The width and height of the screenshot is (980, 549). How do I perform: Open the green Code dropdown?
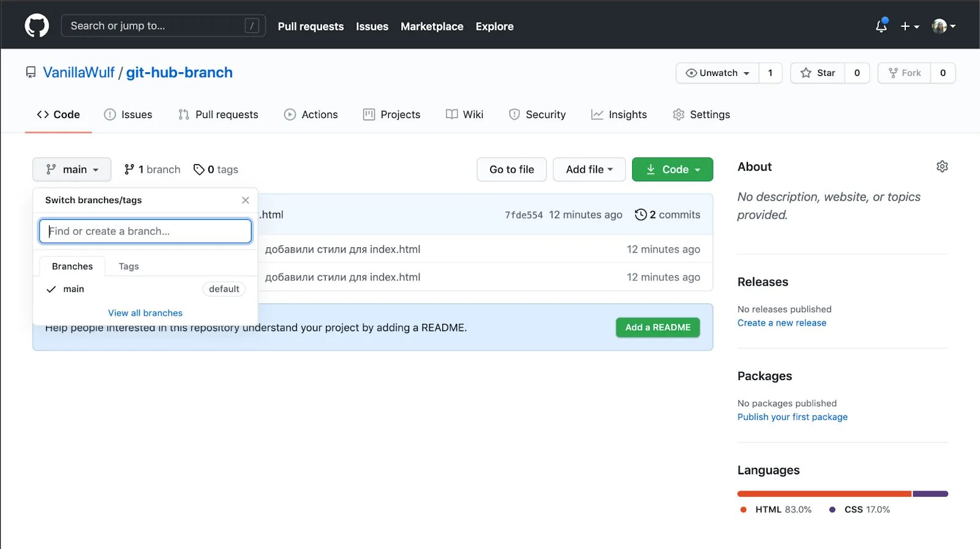coord(673,170)
